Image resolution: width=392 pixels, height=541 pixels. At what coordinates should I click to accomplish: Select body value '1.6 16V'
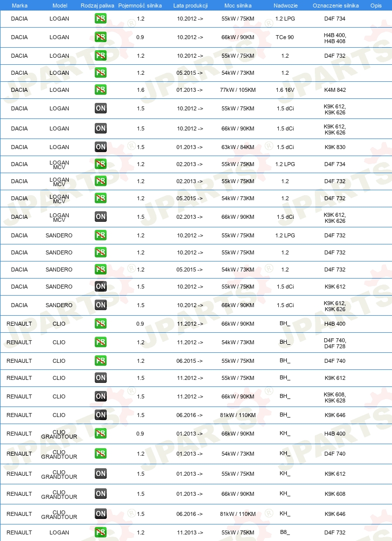click(285, 90)
